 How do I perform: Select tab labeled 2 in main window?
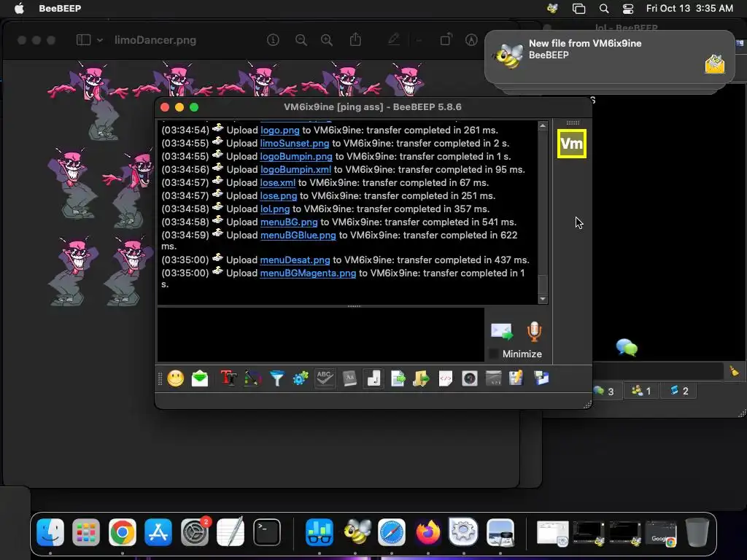point(679,392)
